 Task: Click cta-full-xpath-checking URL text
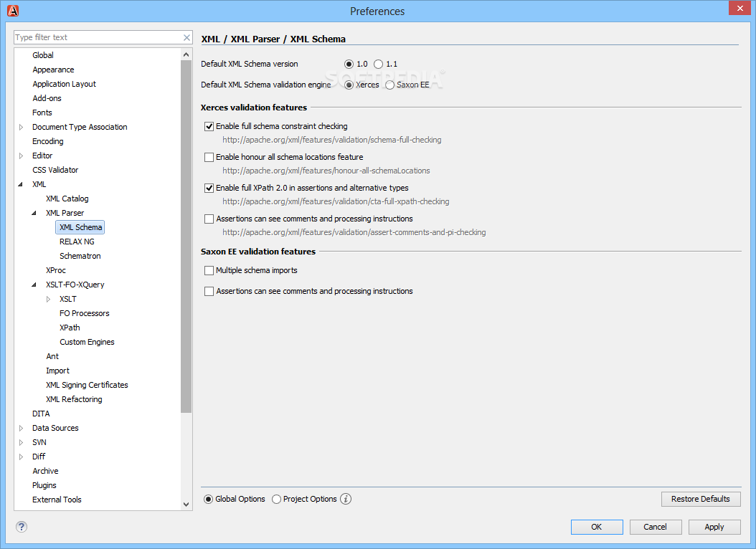click(x=336, y=202)
